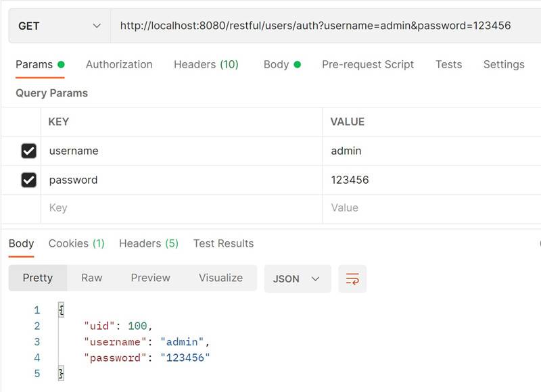Click the empty Value placeholder cell

(x=433, y=208)
